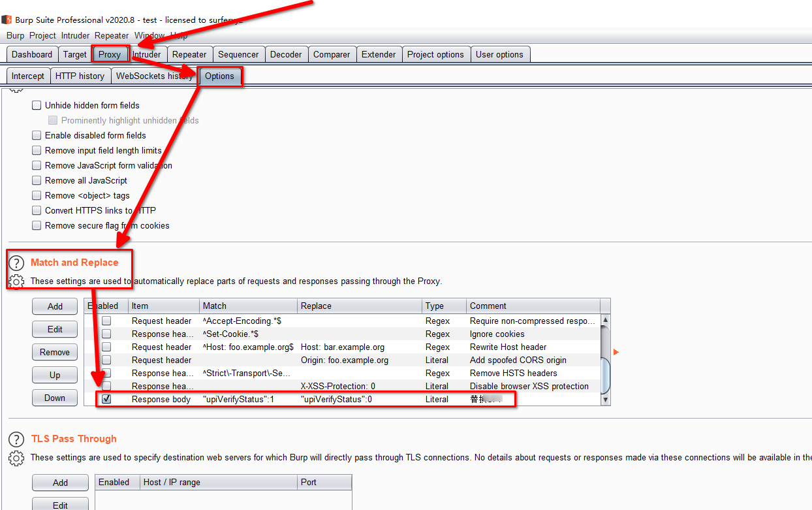Switch to HTTP history sub-tab
812x510 pixels.
(80, 76)
